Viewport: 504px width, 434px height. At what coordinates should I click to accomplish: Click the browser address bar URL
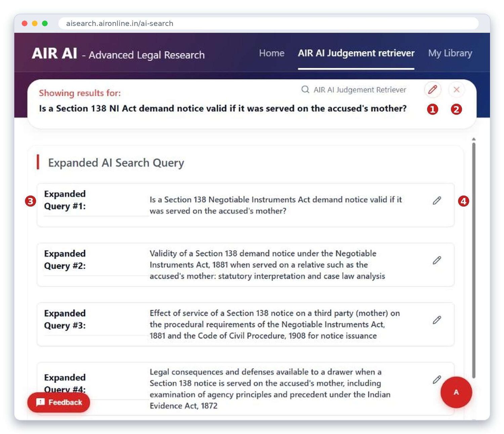[x=120, y=24]
